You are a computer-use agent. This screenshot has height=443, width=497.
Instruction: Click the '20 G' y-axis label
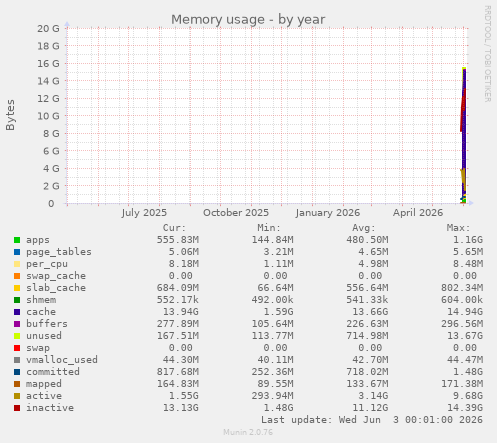click(x=48, y=29)
